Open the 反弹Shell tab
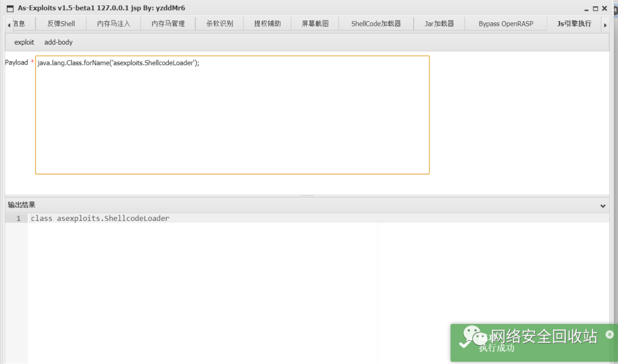The image size is (618, 364). pos(61,23)
